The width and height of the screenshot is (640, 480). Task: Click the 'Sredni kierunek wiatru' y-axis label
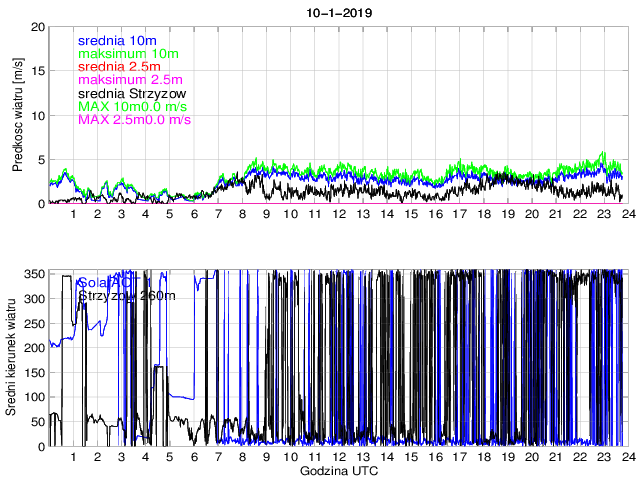coord(18,358)
